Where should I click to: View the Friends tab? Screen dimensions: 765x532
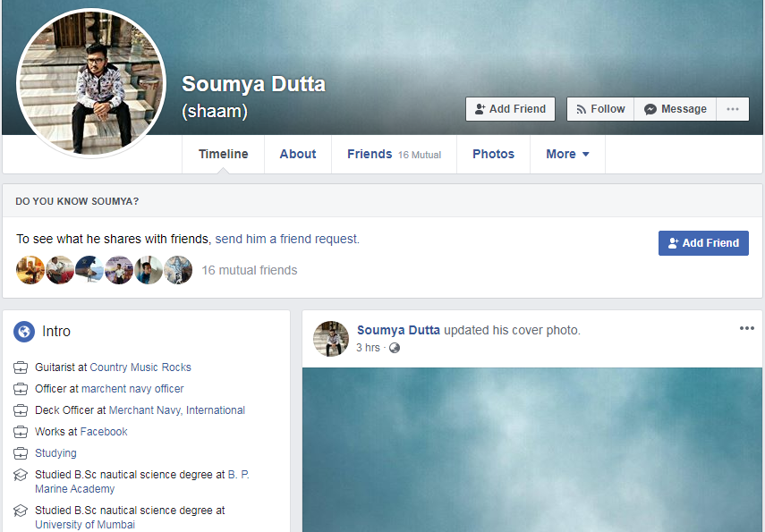[x=395, y=154]
